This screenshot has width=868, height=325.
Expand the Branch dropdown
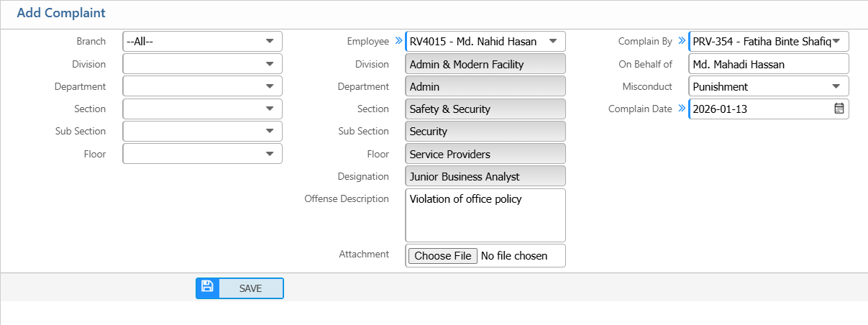click(202, 42)
